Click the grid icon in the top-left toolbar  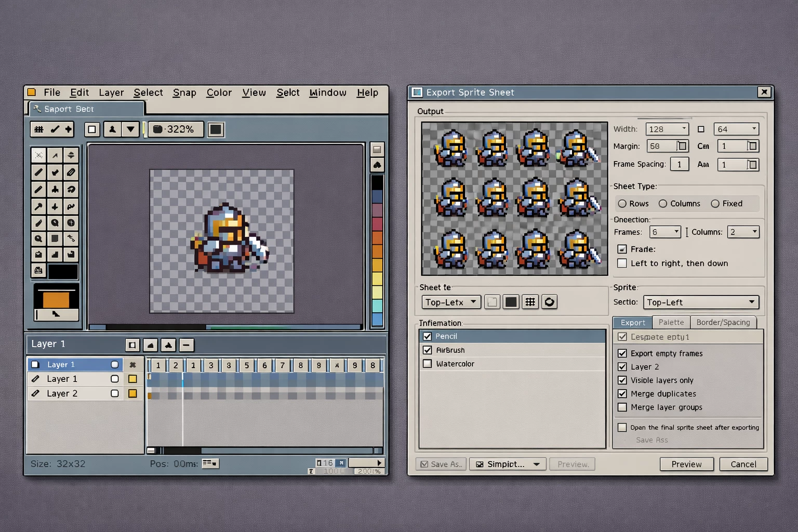pos(39,129)
